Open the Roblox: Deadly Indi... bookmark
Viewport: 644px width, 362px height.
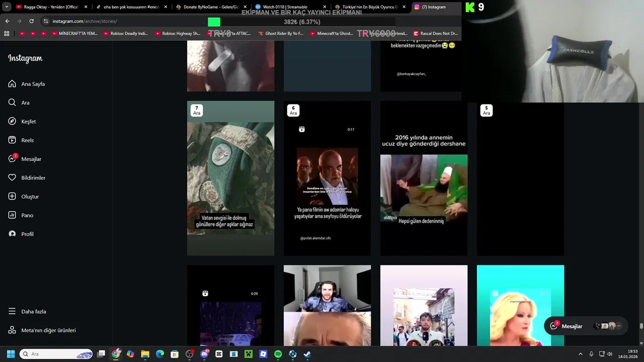(126, 34)
